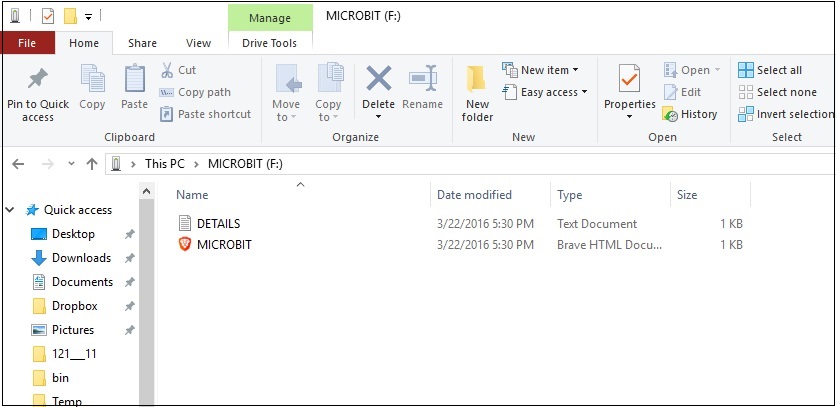Open the File menu tab
Screen dimensions: 836x407
point(27,43)
